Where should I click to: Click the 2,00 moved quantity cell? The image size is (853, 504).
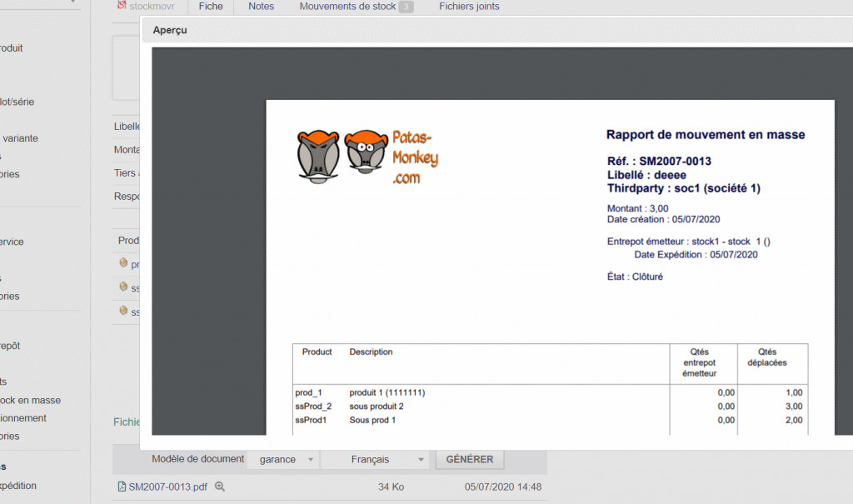[794, 420]
